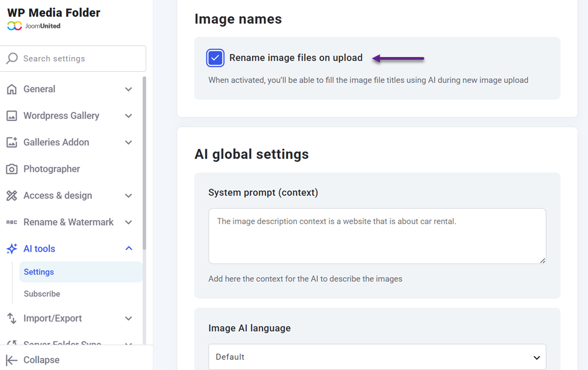The height and width of the screenshot is (370, 588).
Task: Click the System prompt (context) label
Action: coord(263,192)
